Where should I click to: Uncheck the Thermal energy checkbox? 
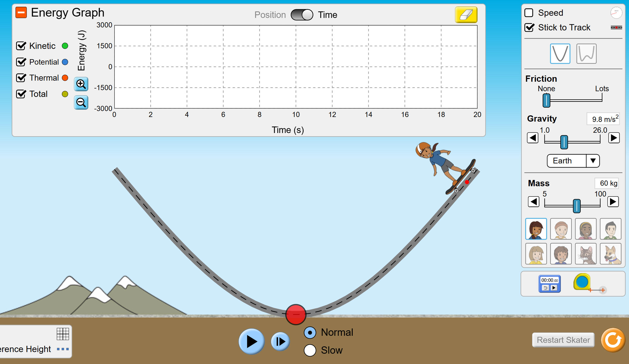(21, 78)
